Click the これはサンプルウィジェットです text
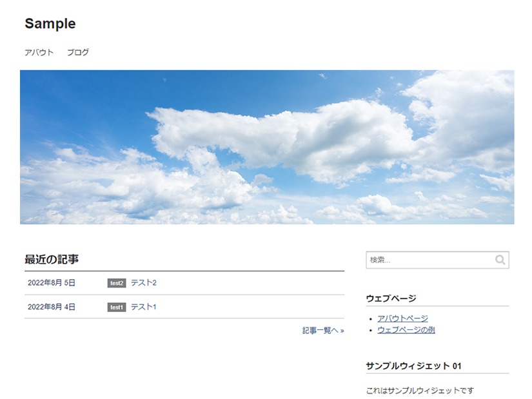Image resolution: width=532 pixels, height=399 pixels. coord(420,391)
